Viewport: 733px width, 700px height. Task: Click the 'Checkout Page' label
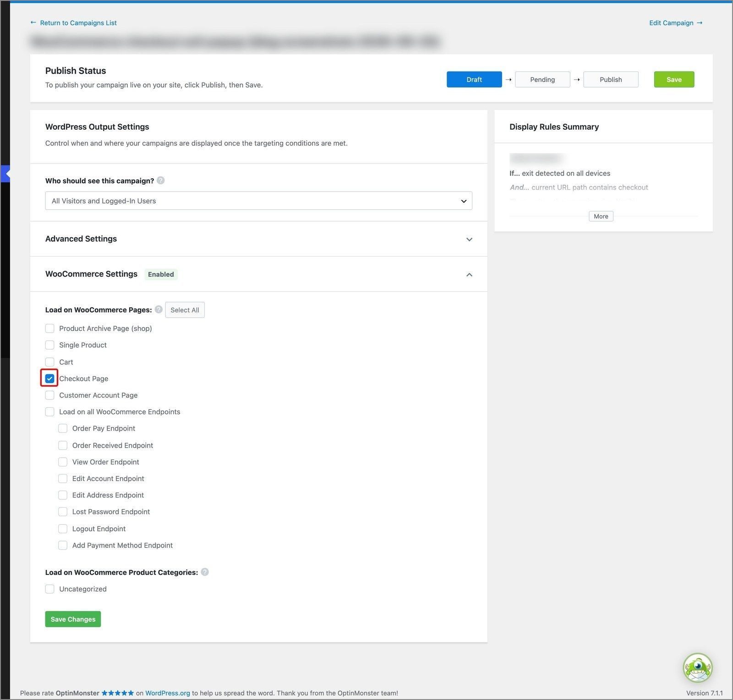84,378
